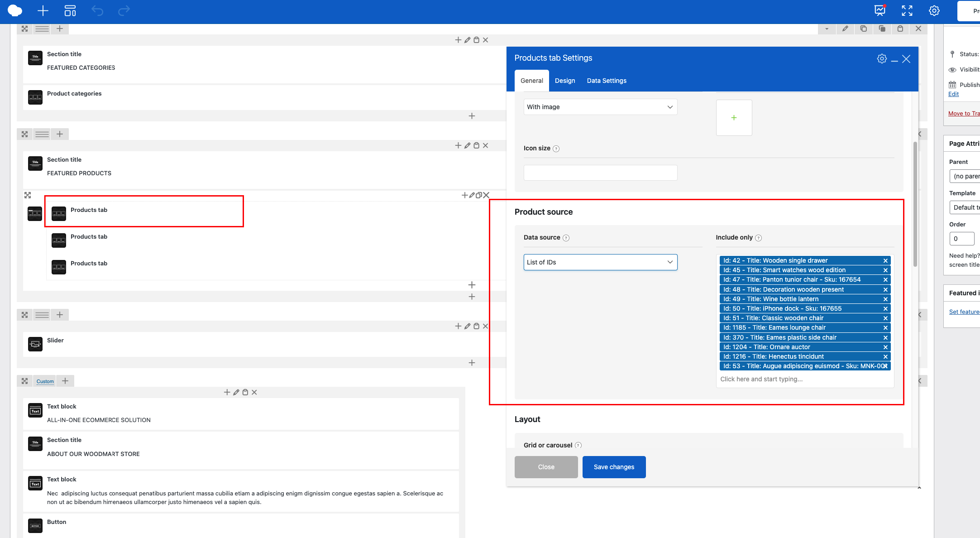Remove Wine bottle lantern token

click(x=885, y=299)
